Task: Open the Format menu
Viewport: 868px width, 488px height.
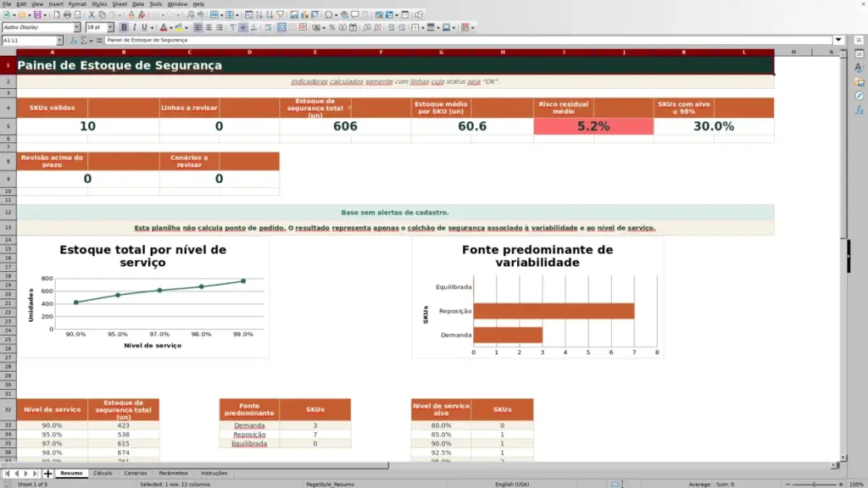Action: click(x=77, y=4)
